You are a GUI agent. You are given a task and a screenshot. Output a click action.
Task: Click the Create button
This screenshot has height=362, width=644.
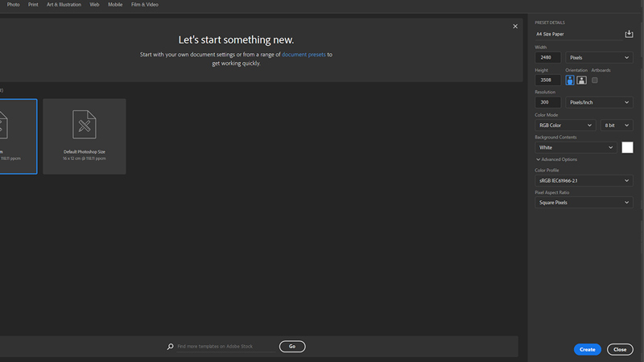pyautogui.click(x=588, y=349)
